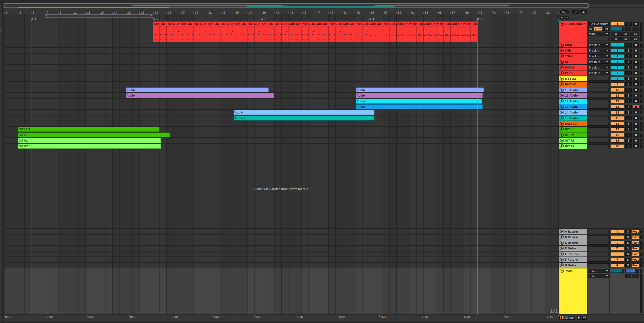Click BASS #1 track unfold icon
Screen dimensions: 644x323
[x=562, y=84]
